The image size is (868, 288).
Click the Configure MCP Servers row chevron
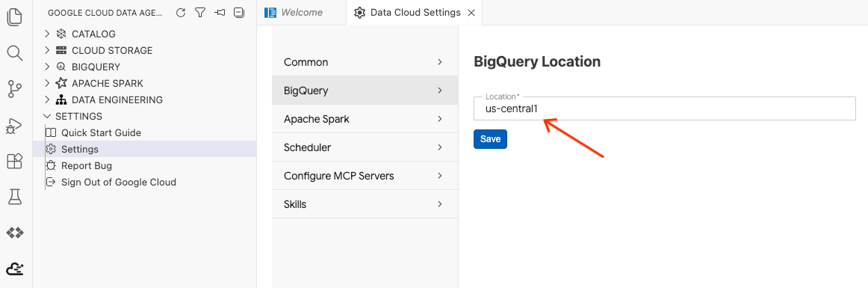click(x=440, y=176)
